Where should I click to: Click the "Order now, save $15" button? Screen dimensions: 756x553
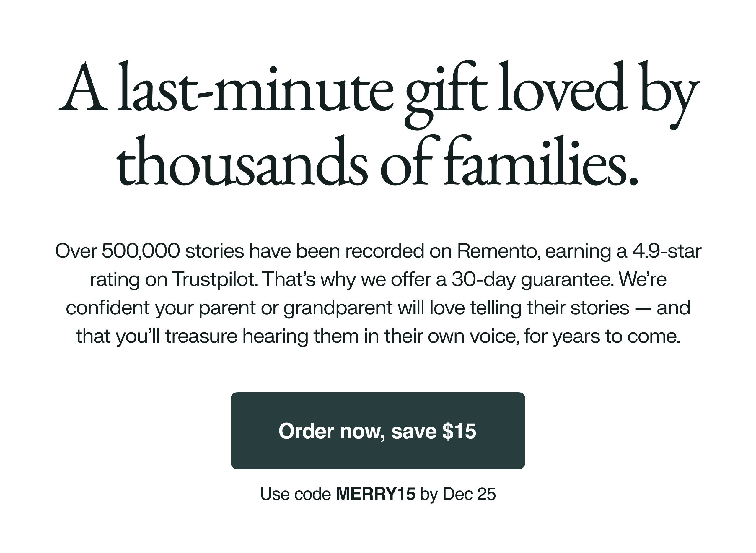coord(377,431)
